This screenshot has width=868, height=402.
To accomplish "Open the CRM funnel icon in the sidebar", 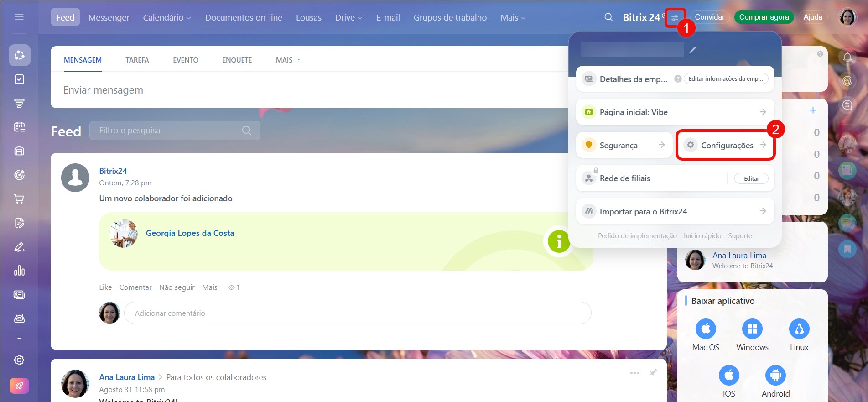I will point(19,104).
